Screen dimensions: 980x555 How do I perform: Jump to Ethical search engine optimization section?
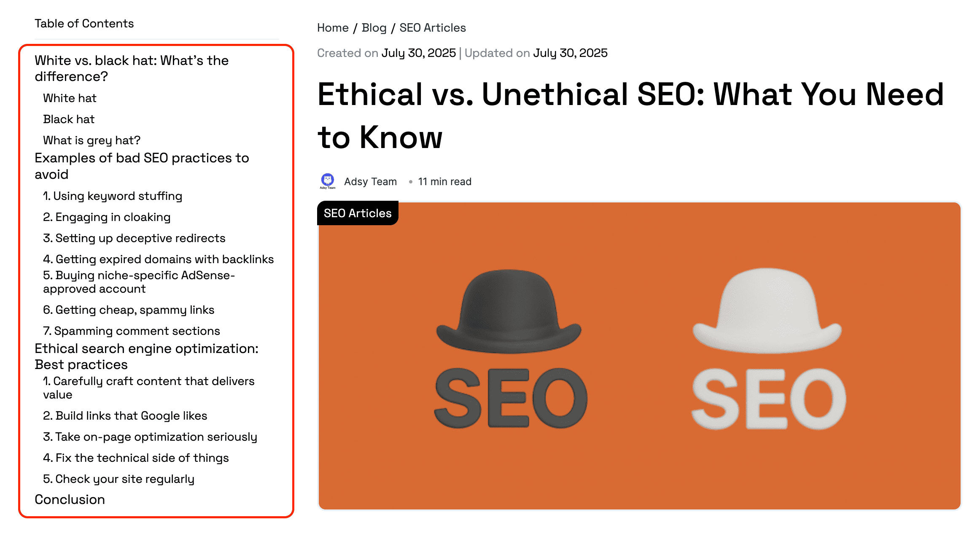[x=146, y=356]
